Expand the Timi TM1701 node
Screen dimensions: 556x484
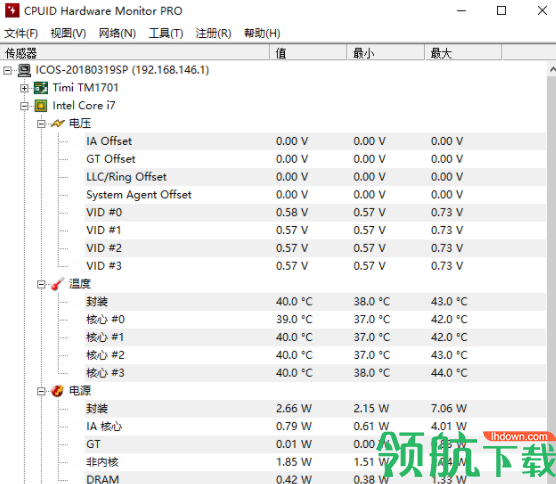24,88
